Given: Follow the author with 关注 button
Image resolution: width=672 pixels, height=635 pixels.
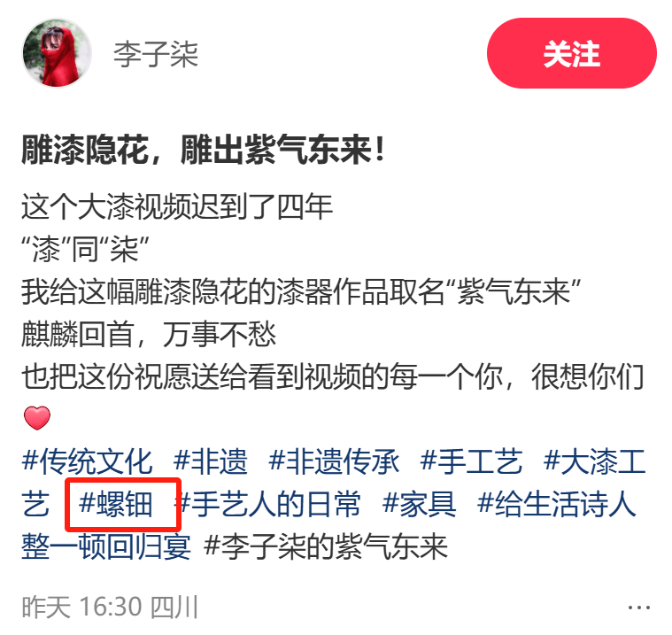Looking at the screenshot, I should pyautogui.click(x=571, y=53).
